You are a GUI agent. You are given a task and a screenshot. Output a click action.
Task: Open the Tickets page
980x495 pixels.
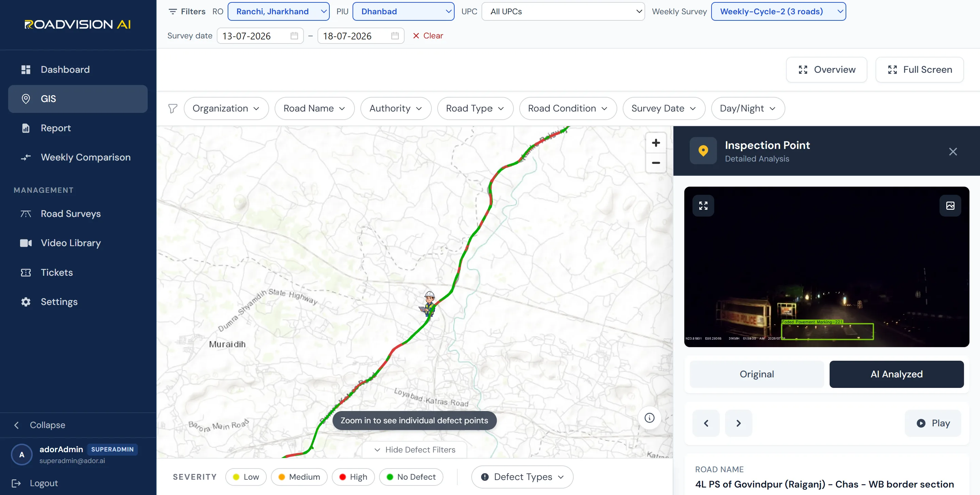click(78, 272)
